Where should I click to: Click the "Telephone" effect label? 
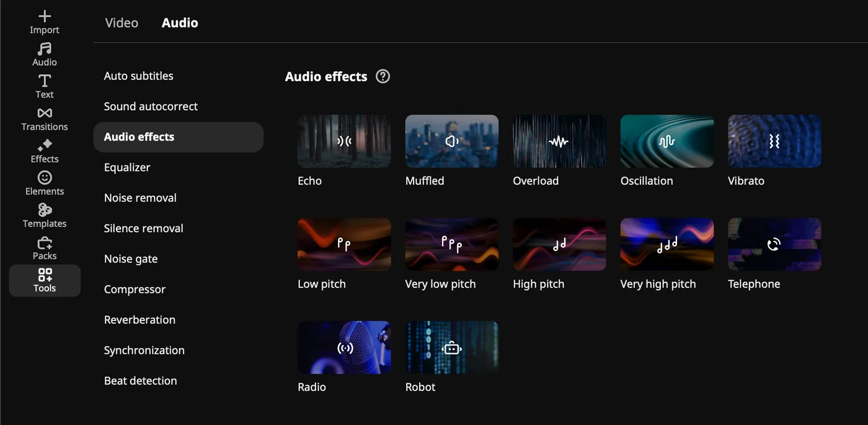(754, 284)
